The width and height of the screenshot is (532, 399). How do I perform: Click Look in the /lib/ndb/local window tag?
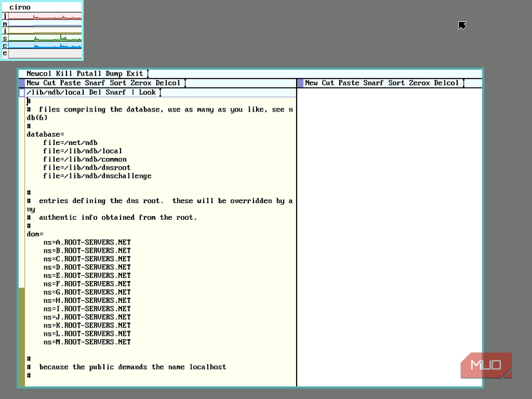coord(147,92)
